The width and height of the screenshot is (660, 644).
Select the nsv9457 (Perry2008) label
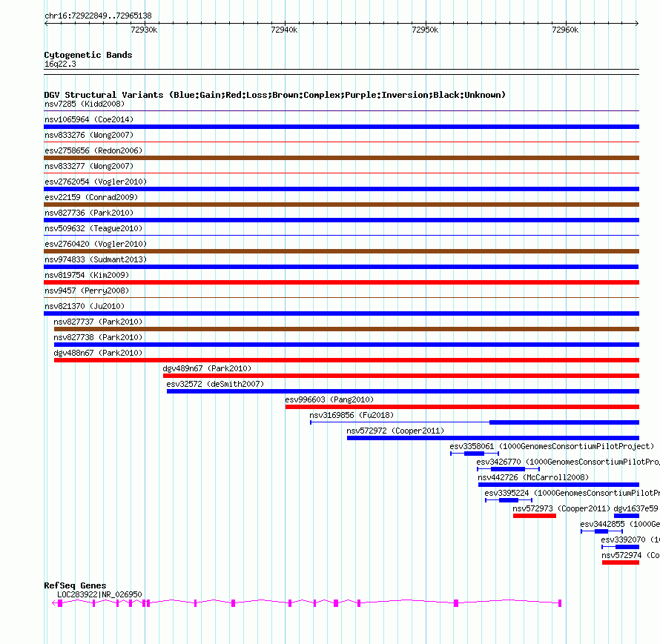(87, 291)
